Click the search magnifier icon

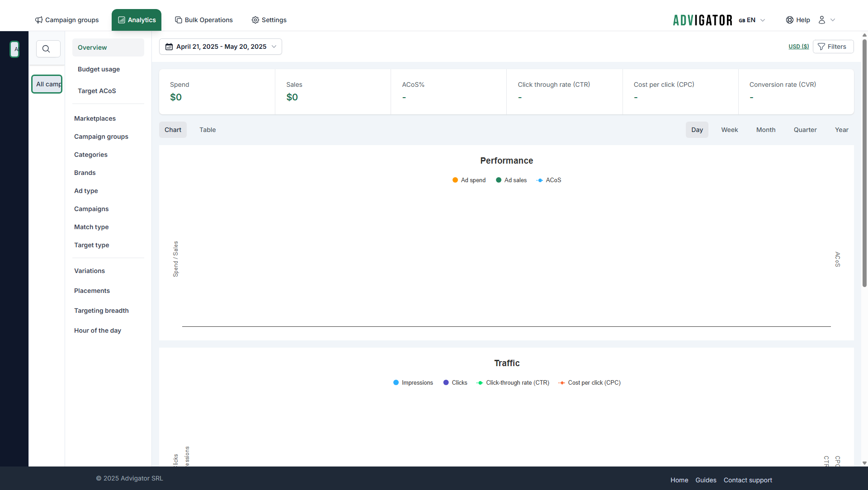[46, 49]
